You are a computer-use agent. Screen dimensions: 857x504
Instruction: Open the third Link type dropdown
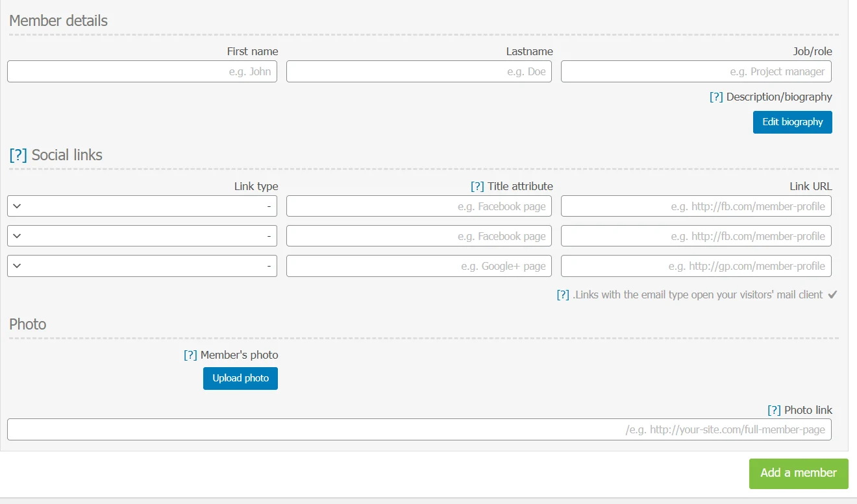(142, 266)
